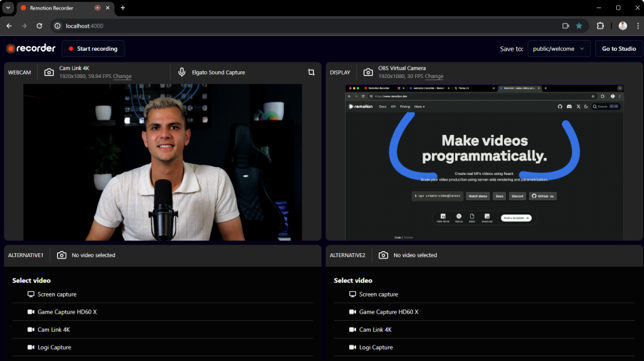The image size is (644, 361).
Task: Bookmark this page with the star icon
Action: click(x=579, y=26)
